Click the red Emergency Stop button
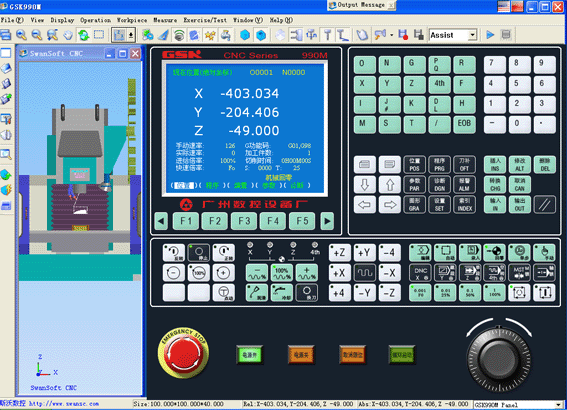Screen dimensions: 567x410 coord(183,354)
